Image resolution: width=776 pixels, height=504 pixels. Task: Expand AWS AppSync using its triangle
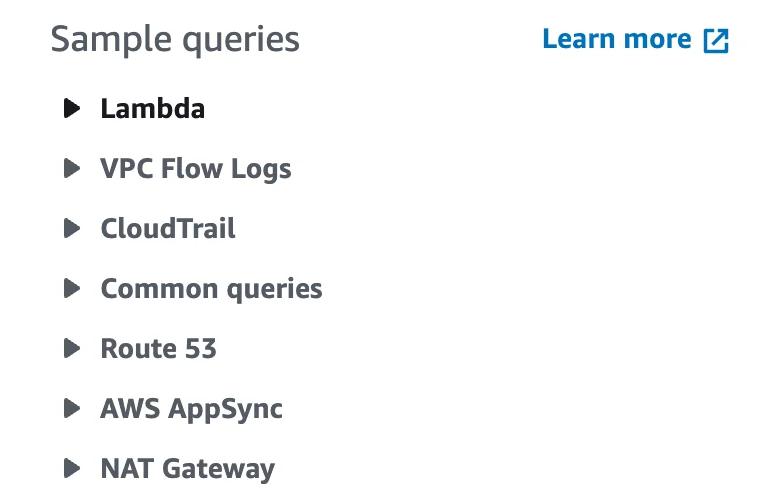[x=71, y=409]
